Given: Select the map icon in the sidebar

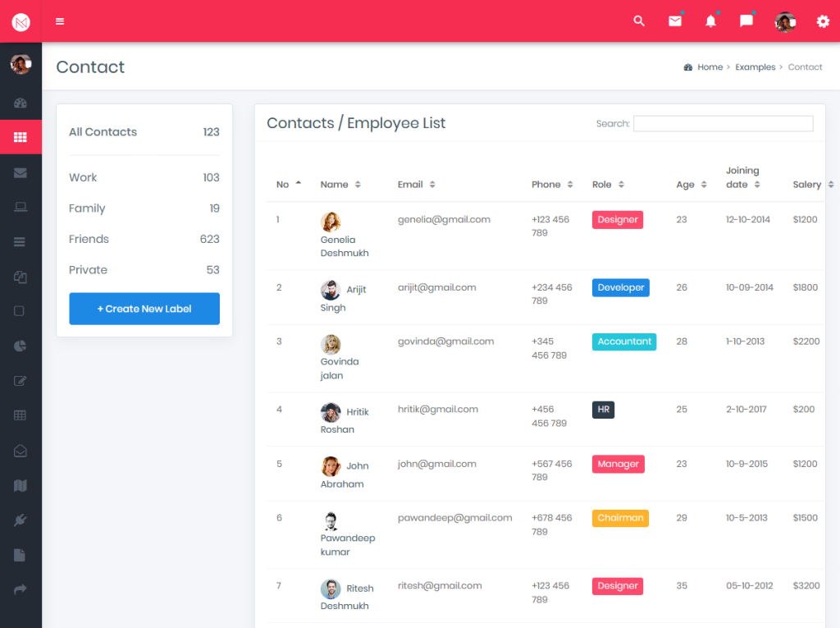Looking at the screenshot, I should point(21,484).
